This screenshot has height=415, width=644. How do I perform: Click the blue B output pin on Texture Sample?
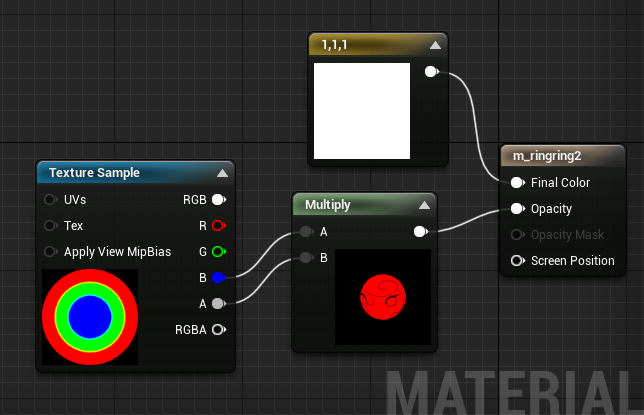pos(219,278)
